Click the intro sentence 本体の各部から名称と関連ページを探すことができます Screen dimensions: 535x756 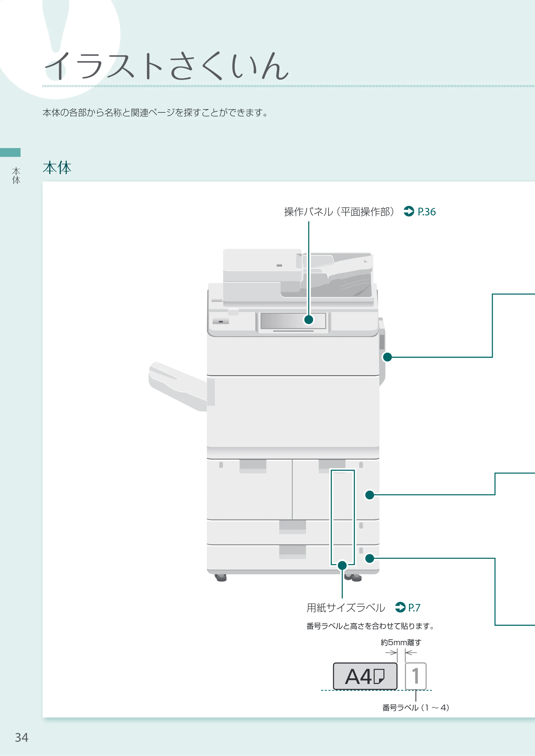[155, 113]
